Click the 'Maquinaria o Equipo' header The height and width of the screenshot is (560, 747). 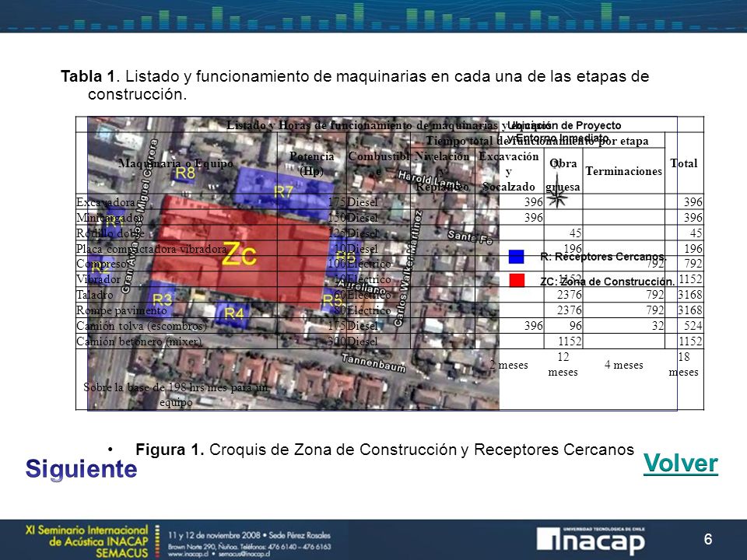pos(176,163)
